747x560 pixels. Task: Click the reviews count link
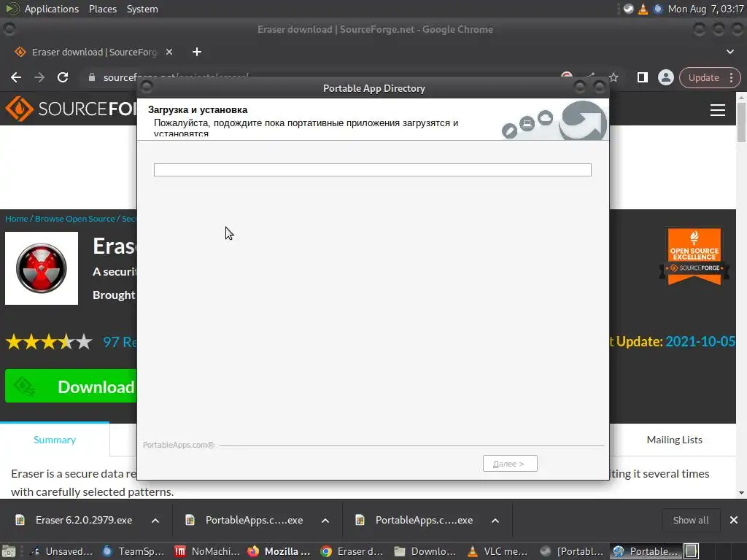(120, 342)
